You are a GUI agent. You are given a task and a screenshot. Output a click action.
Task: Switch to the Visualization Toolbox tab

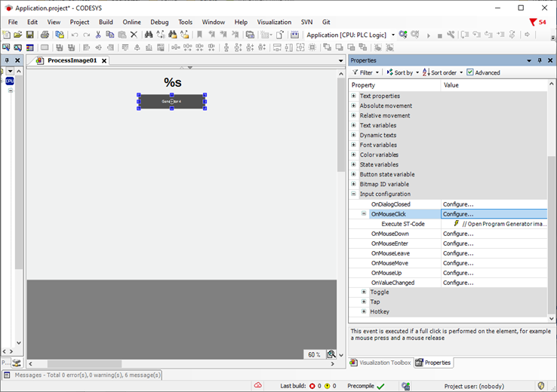[x=380, y=363]
